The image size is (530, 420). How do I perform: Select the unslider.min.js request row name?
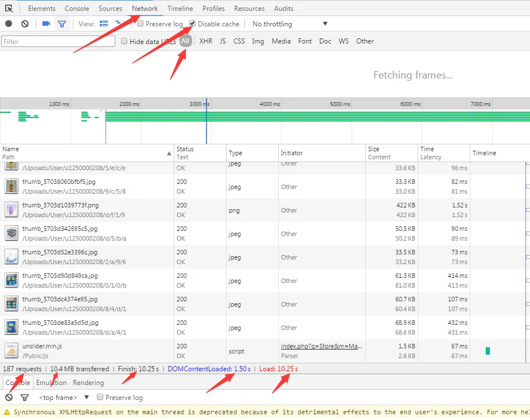[x=42, y=346]
